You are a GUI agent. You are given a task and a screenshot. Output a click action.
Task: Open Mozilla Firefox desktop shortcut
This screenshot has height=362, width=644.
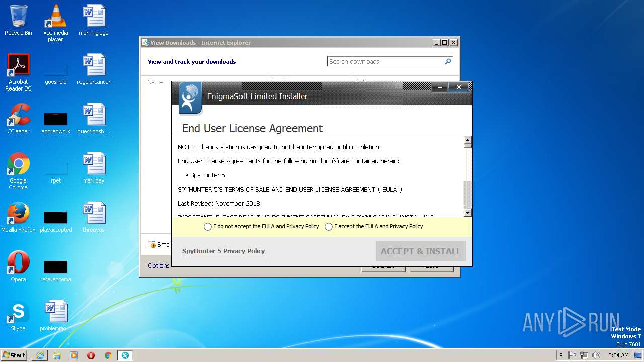pyautogui.click(x=18, y=218)
